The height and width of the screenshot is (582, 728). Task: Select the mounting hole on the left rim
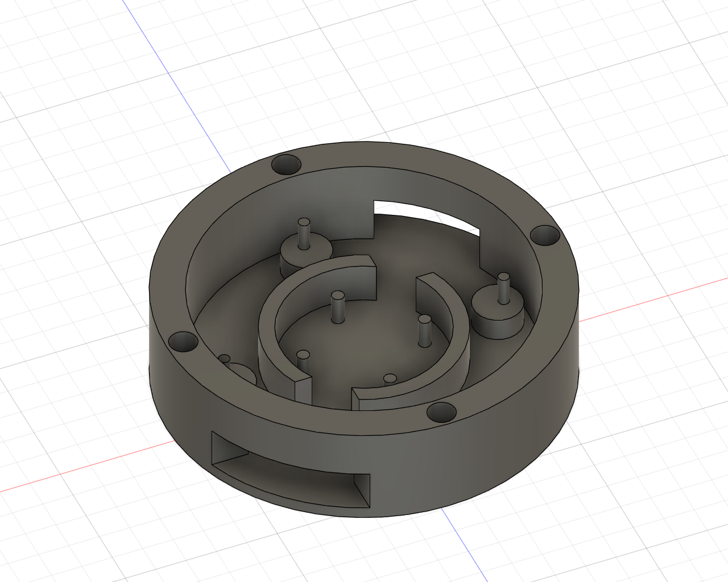pyautogui.click(x=183, y=342)
